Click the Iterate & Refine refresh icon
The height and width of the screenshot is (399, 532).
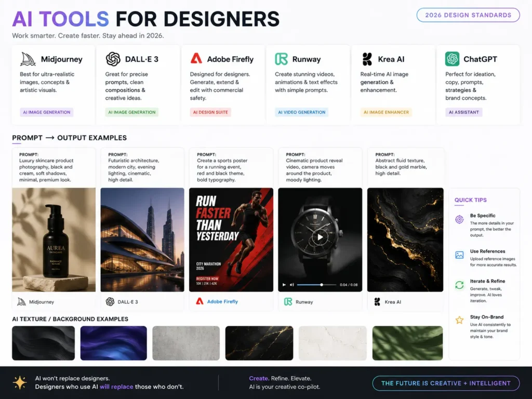459,285
